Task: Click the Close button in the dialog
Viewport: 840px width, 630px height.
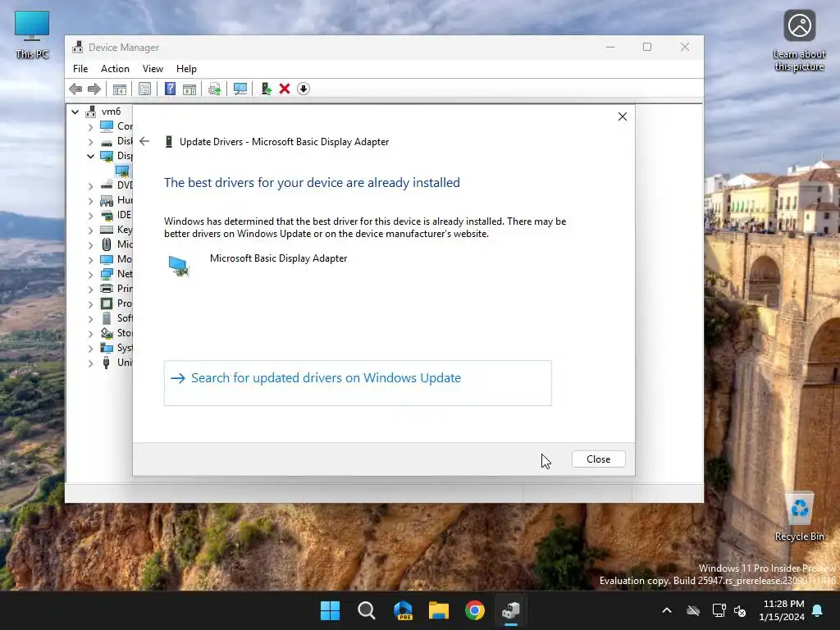Action: pos(598,459)
